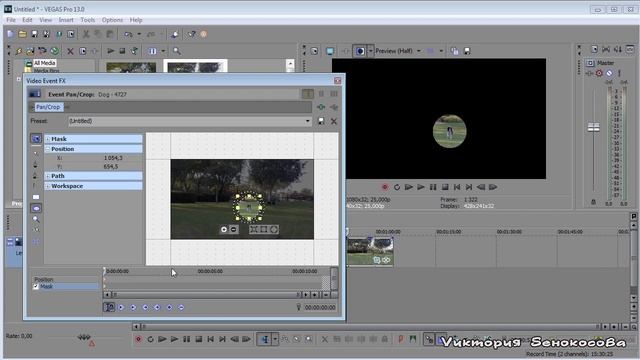640x360 pixels.
Task: Click the Undo arrow icon
Action: (x=128, y=34)
